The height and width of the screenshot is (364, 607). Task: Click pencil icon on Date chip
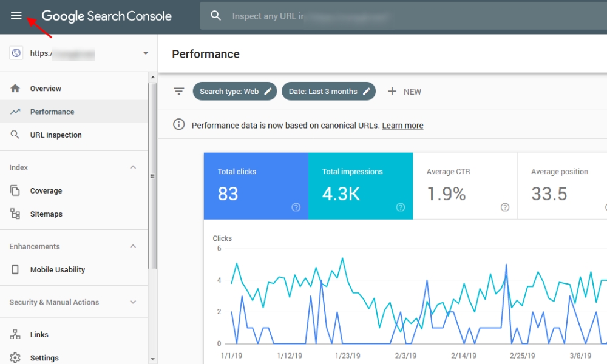pos(366,91)
